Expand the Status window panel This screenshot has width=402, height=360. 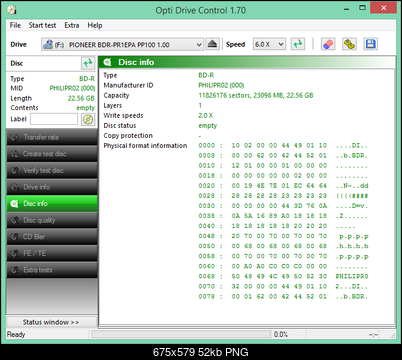pyautogui.click(x=51, y=322)
